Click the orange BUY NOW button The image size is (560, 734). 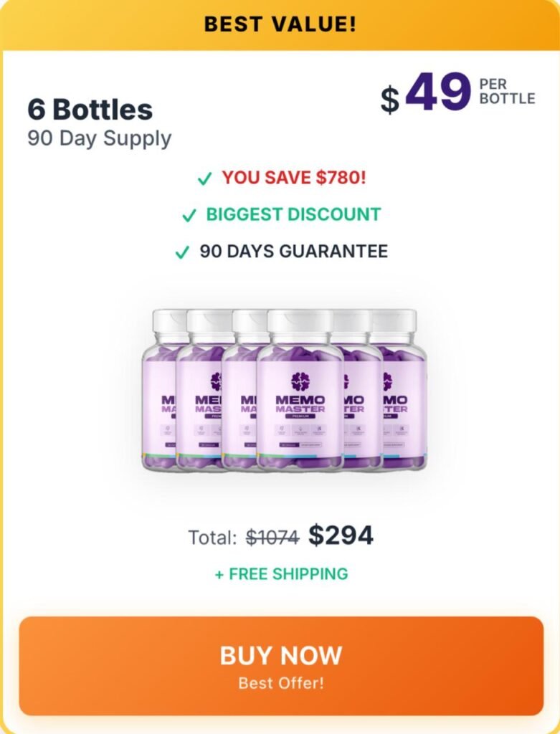point(280,665)
